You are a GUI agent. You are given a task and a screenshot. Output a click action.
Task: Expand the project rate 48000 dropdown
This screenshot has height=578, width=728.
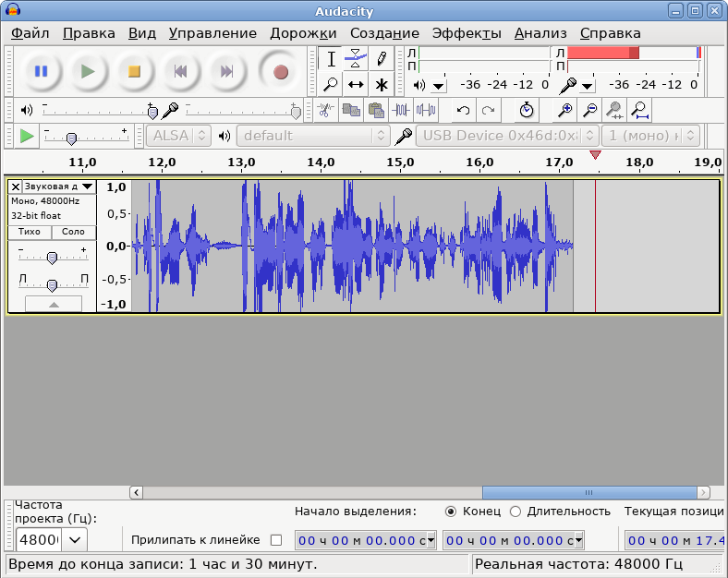pyautogui.click(x=75, y=539)
